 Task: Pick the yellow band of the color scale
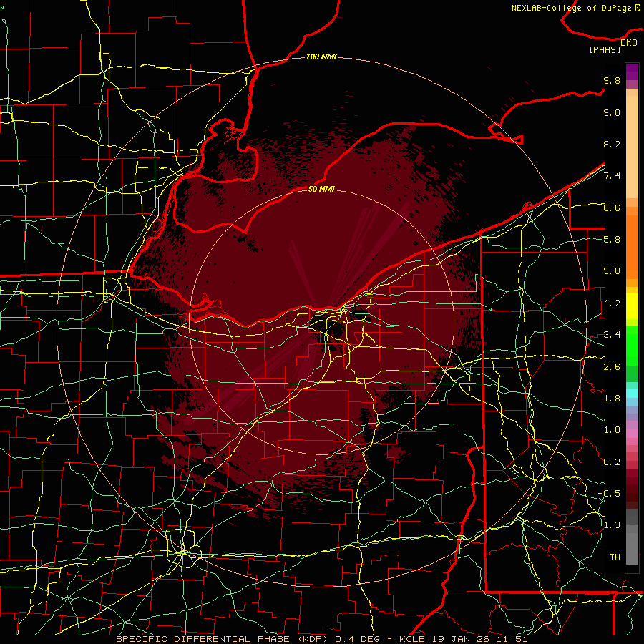(x=632, y=306)
